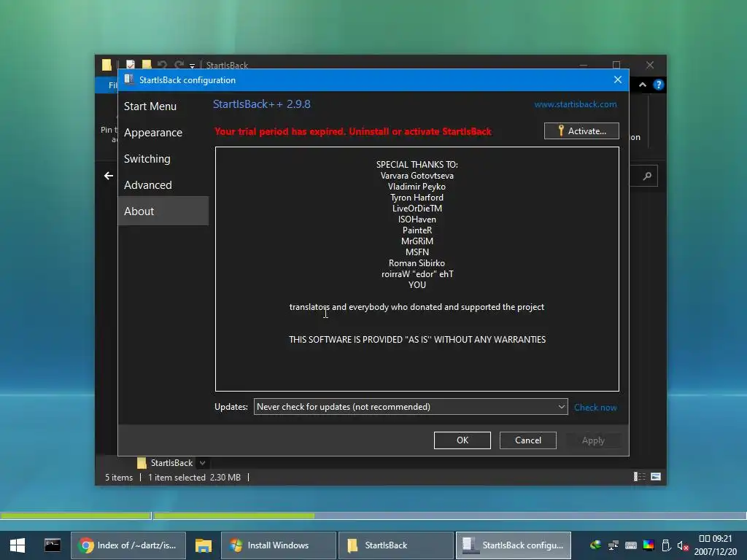
Task: Select the About tab
Action: click(163, 211)
